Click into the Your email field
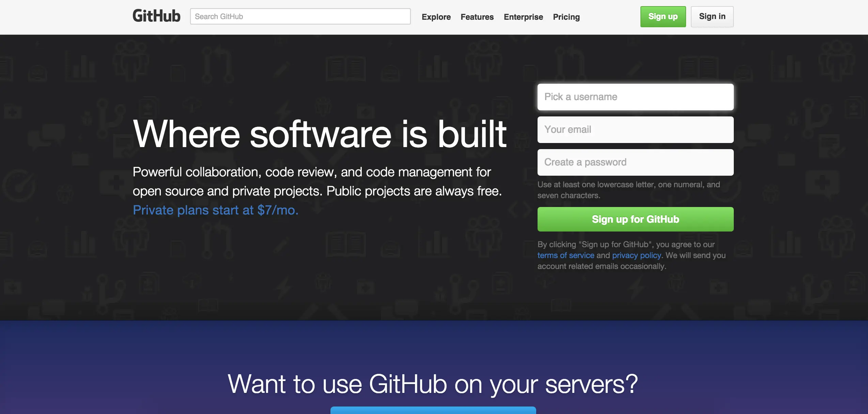 coord(635,130)
